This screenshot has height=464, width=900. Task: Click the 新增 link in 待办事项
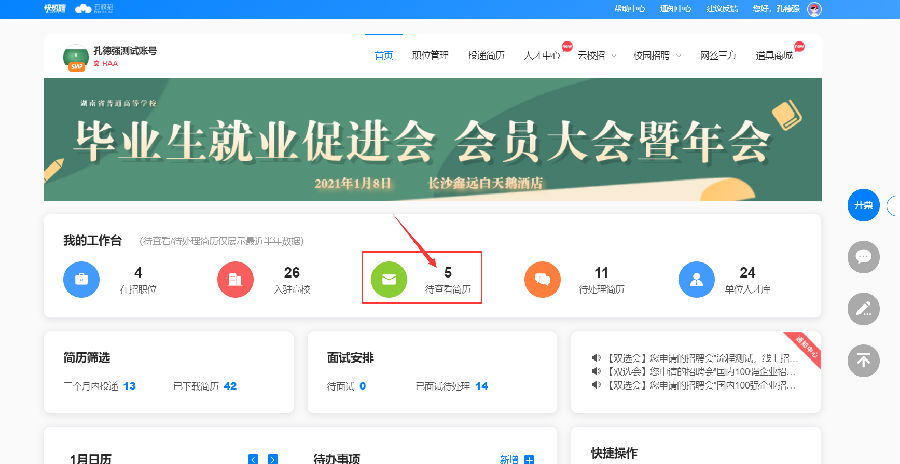pos(510,459)
